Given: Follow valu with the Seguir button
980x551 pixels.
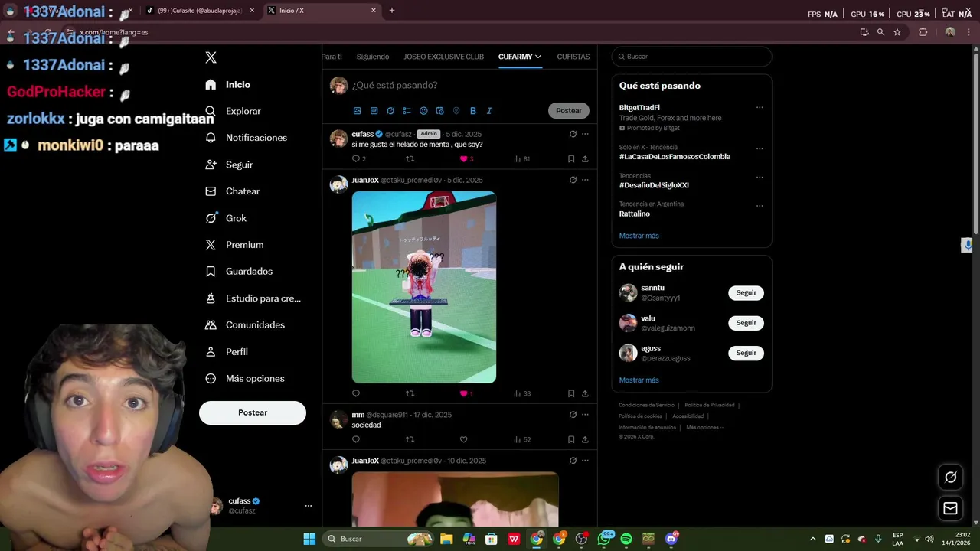Looking at the screenshot, I should point(746,323).
